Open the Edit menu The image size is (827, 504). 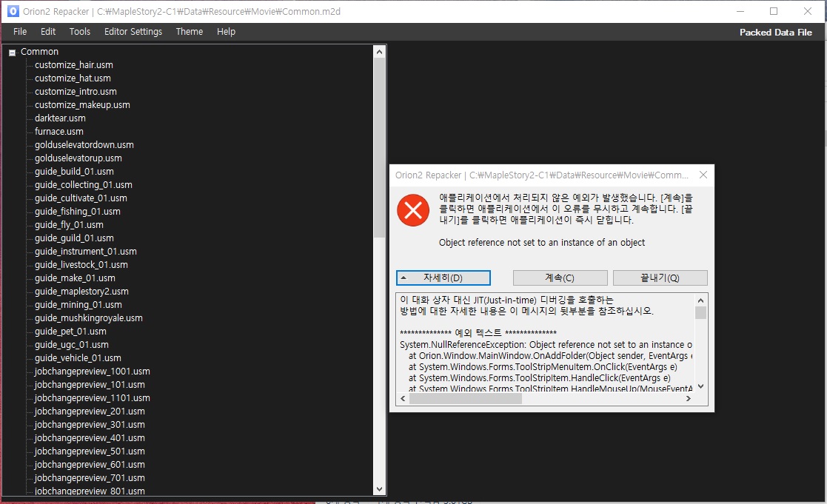pos(48,32)
